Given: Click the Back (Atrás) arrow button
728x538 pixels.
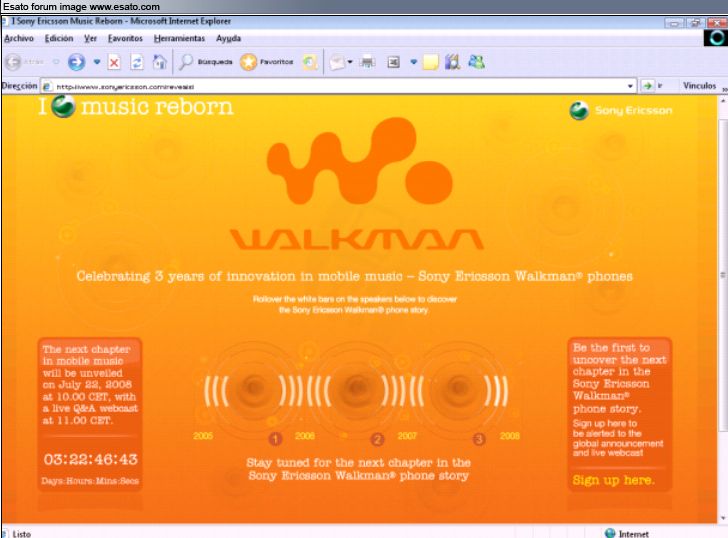Looking at the screenshot, I should (14, 62).
